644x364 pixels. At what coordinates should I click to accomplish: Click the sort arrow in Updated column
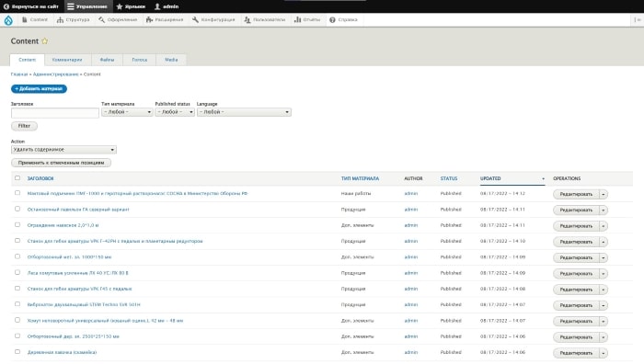point(543,179)
